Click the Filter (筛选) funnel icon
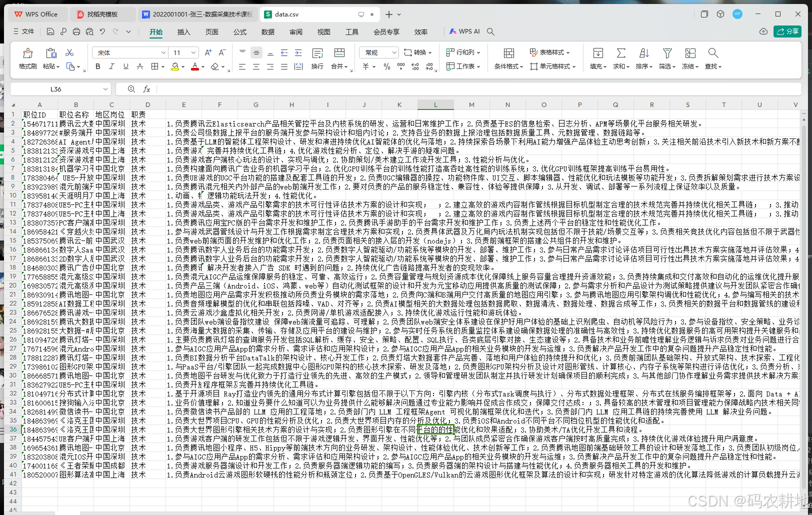This screenshot has width=812, height=515. click(x=667, y=53)
